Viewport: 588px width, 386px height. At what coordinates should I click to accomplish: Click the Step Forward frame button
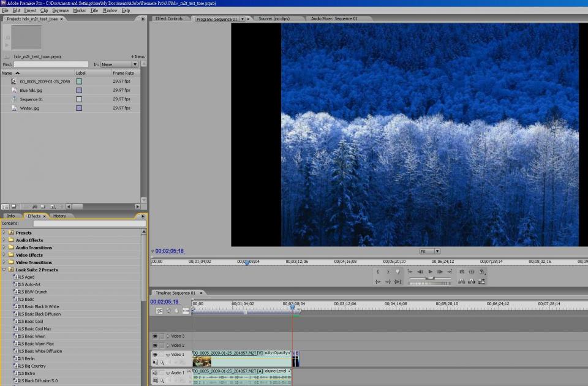(440, 271)
